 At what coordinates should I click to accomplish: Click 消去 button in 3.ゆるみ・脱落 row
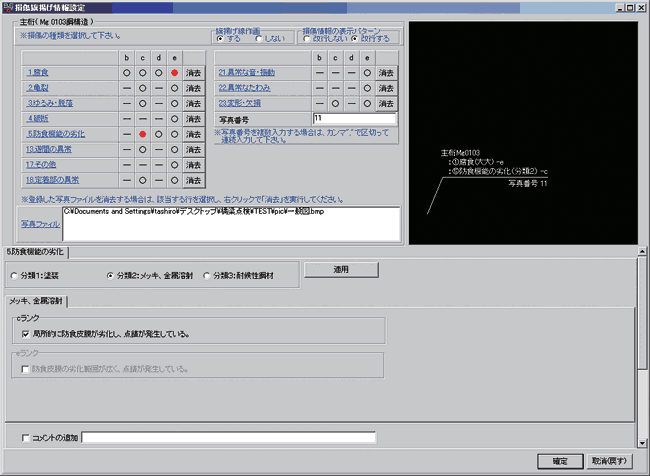[x=194, y=103]
